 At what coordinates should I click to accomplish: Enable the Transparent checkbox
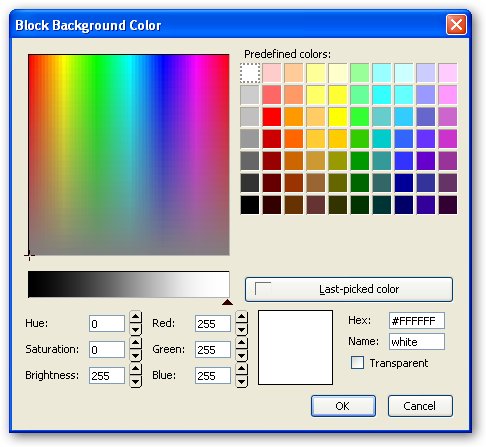(357, 362)
